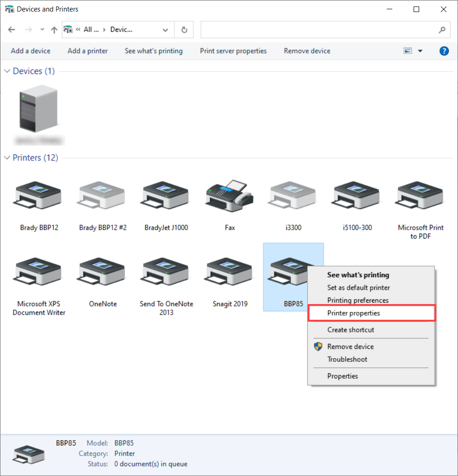Select the BradyJet J1000 printer icon
Viewport: 458px width, 476px height.
(x=165, y=195)
